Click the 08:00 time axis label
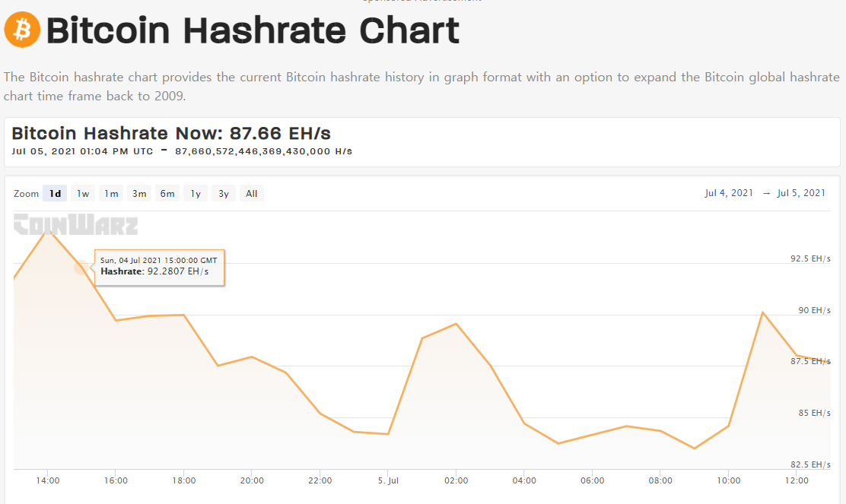This screenshot has height=504, width=846. point(660,480)
